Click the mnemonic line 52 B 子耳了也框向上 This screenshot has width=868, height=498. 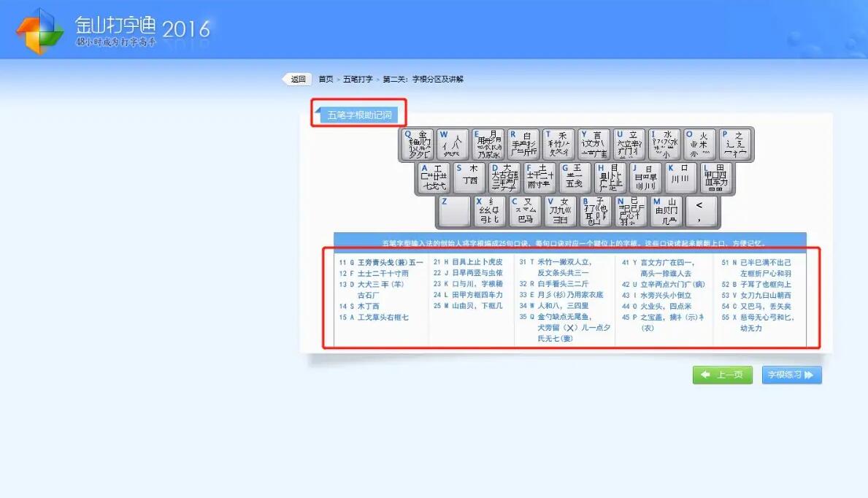756,284
